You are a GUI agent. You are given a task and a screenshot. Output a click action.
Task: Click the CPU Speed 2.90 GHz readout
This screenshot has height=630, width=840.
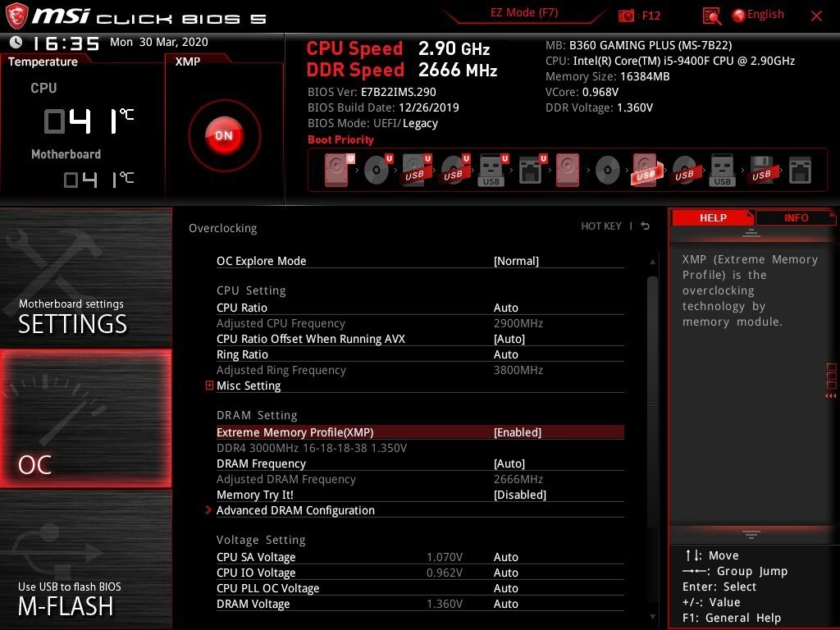(x=398, y=48)
